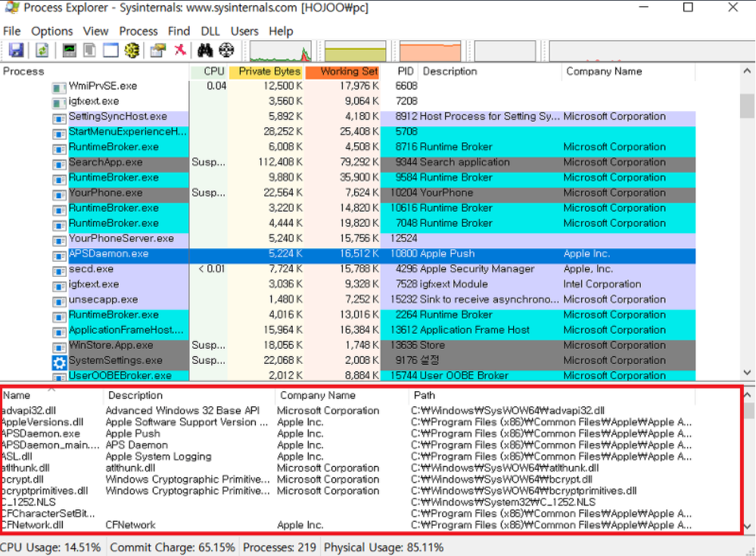
Task: Click the upper pane scrollbar down arrow
Action: click(747, 372)
